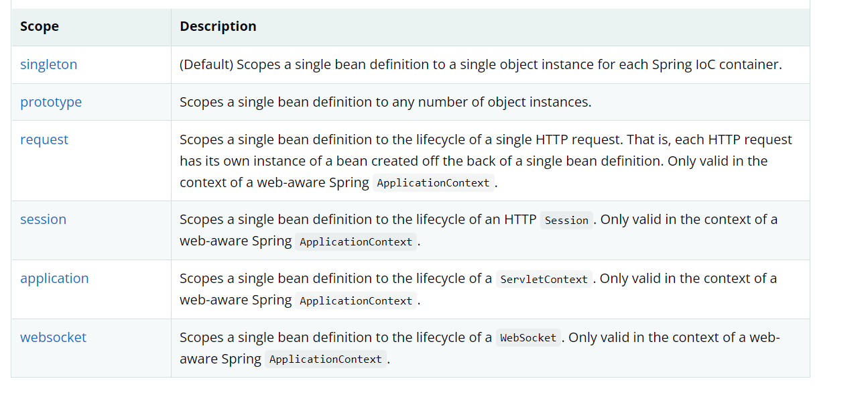Click the request description mentioning HTTP request
Image resolution: width=868 pixels, height=395 pixels.
485,139
